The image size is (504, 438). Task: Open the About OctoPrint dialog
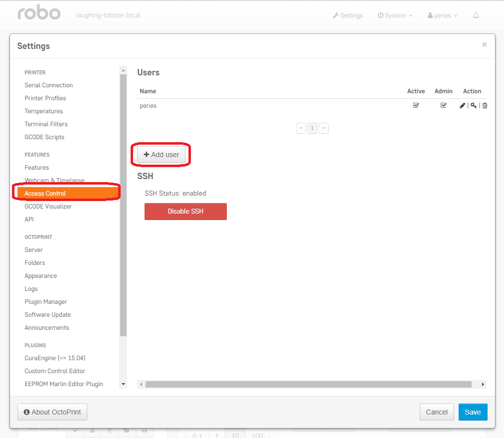(52, 412)
